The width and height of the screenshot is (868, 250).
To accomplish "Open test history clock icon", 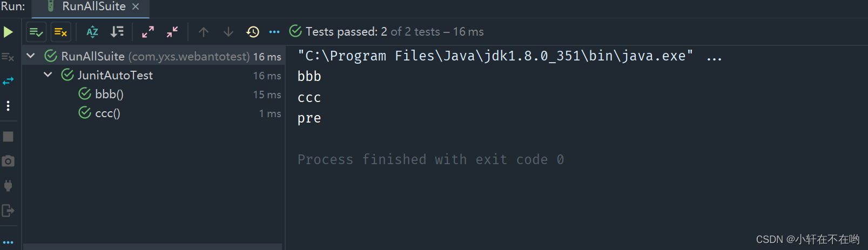I will (x=253, y=32).
